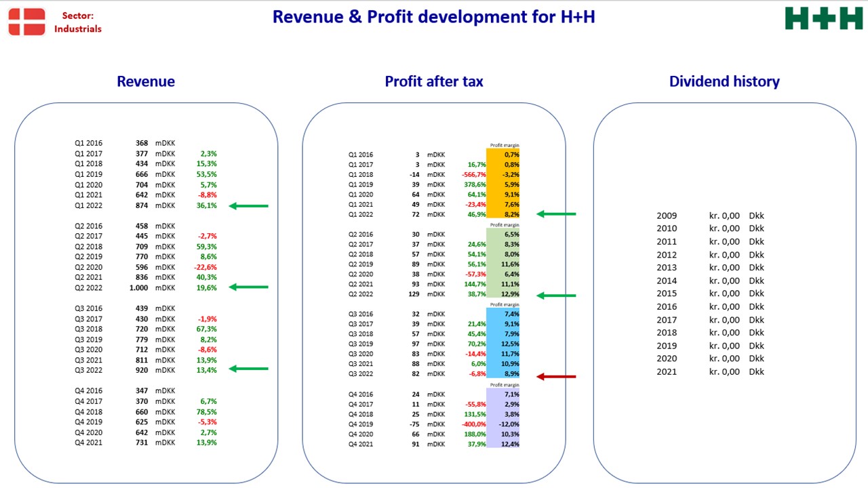Click the profit change value "46,9%"
This screenshot has height=488, width=868.
click(x=476, y=214)
